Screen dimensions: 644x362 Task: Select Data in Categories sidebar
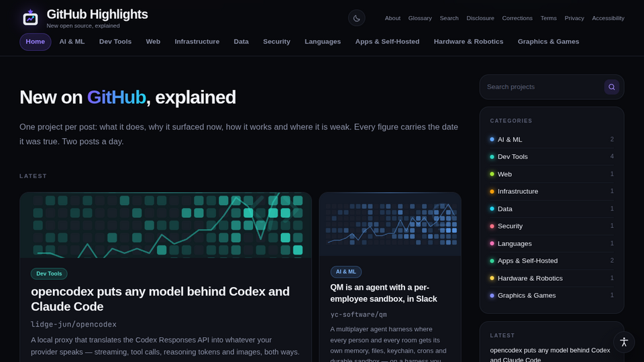click(551, 209)
